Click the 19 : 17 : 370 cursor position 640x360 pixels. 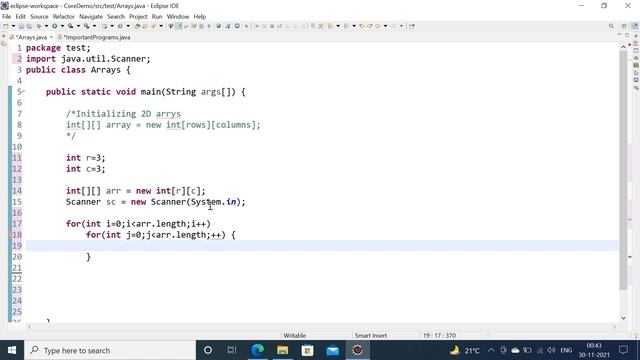pos(439,336)
